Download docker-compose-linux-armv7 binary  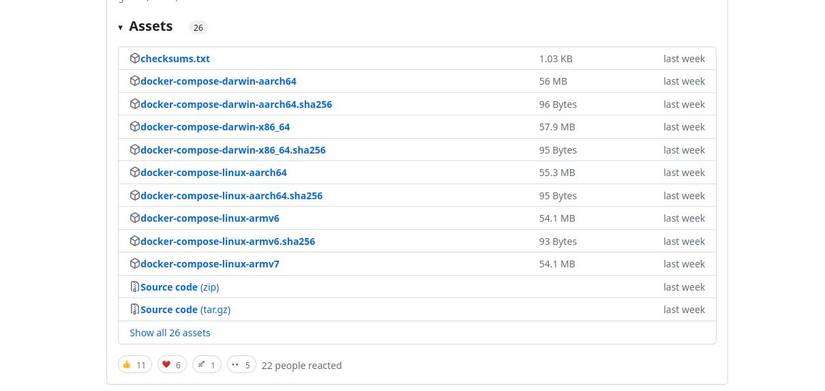[210, 264]
